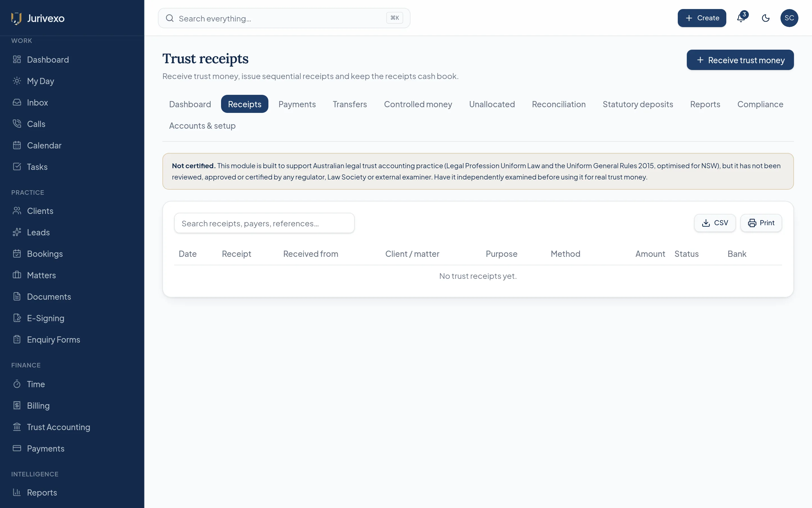Toggle dark mode moon icon
The height and width of the screenshot is (508, 812).
tap(765, 18)
